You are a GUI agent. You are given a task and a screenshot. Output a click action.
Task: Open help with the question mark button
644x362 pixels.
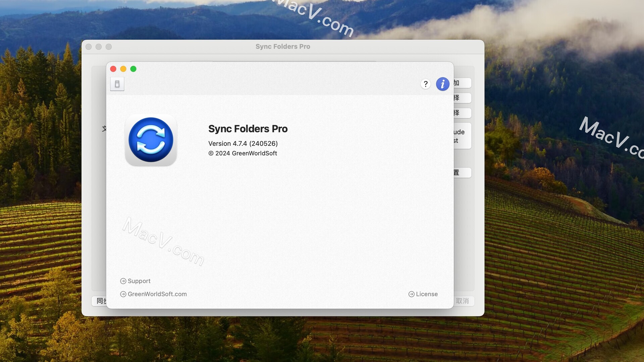coord(426,84)
